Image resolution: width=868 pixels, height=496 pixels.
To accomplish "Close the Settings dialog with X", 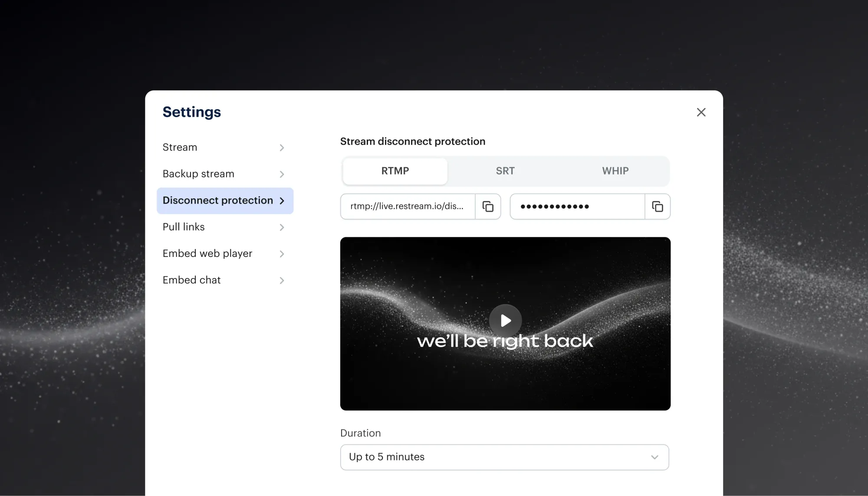I will [x=701, y=112].
